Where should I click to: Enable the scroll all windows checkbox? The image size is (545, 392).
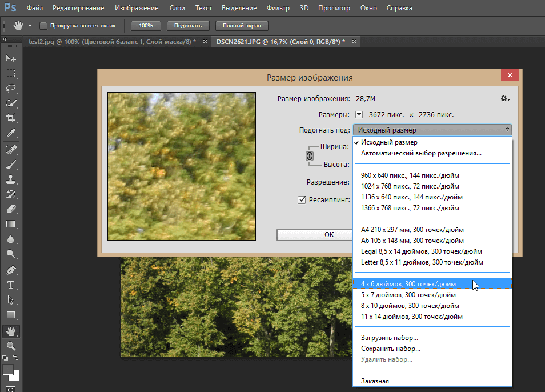[43, 26]
